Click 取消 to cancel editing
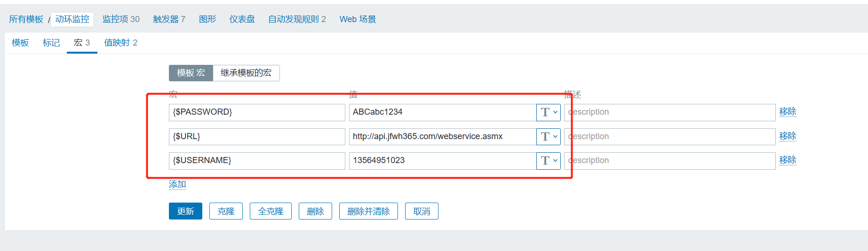 point(422,211)
